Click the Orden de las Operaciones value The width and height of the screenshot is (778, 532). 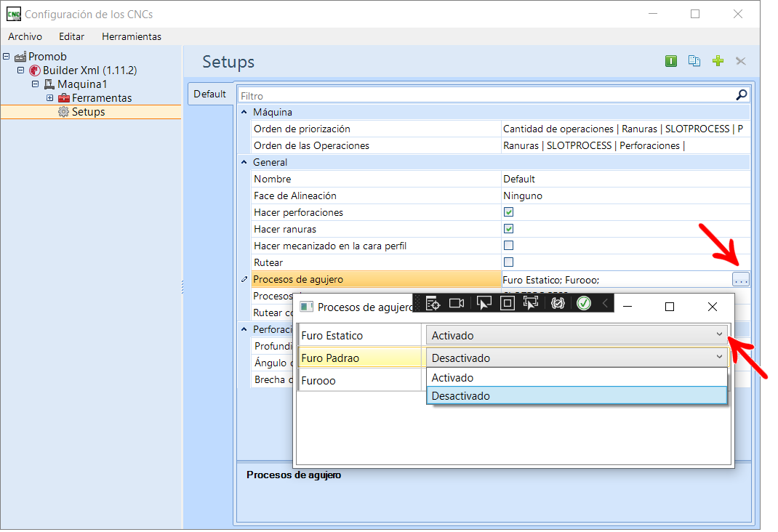[x=626, y=146]
